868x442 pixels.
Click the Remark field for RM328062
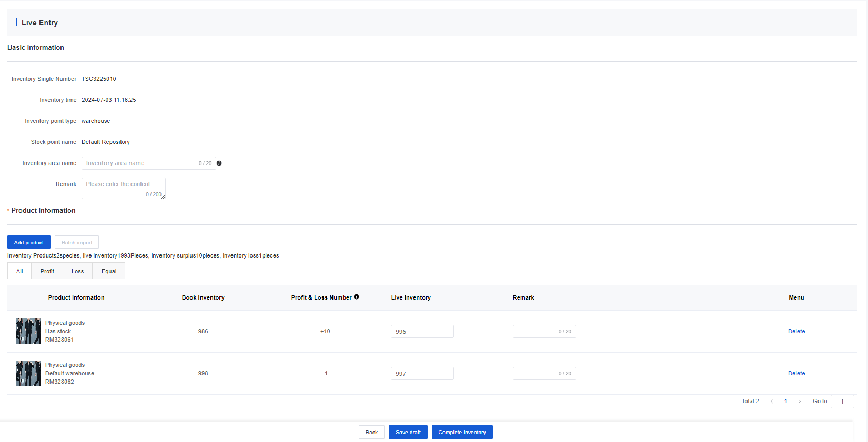[544, 374]
